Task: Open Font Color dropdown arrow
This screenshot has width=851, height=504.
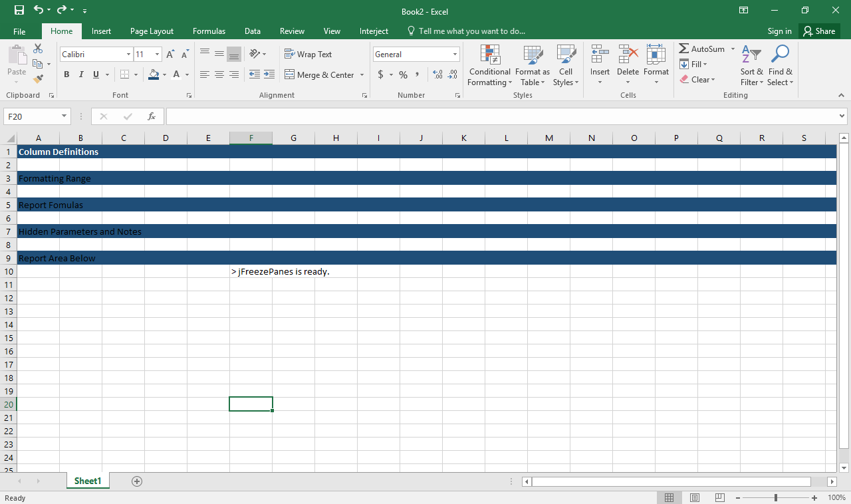Action: pyautogui.click(x=187, y=74)
